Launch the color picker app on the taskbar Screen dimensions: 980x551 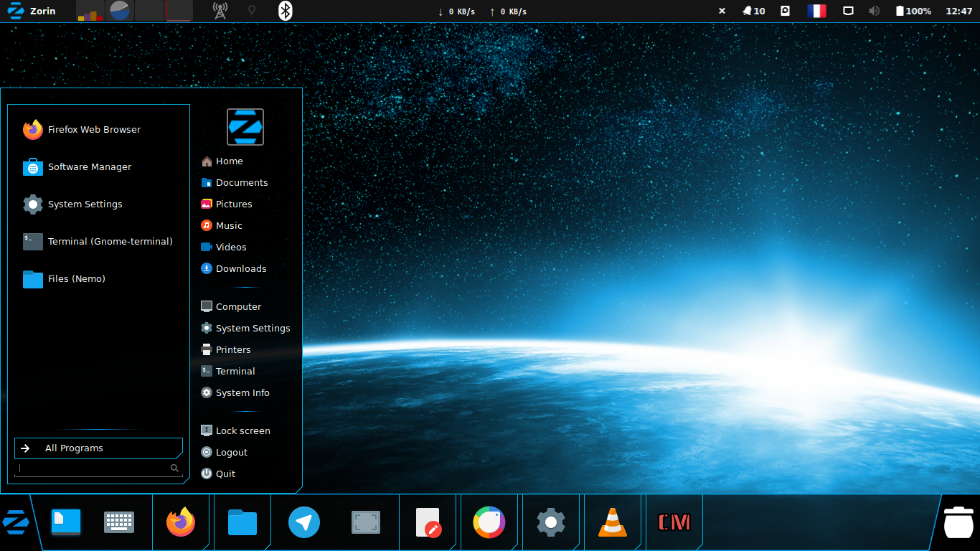489,522
